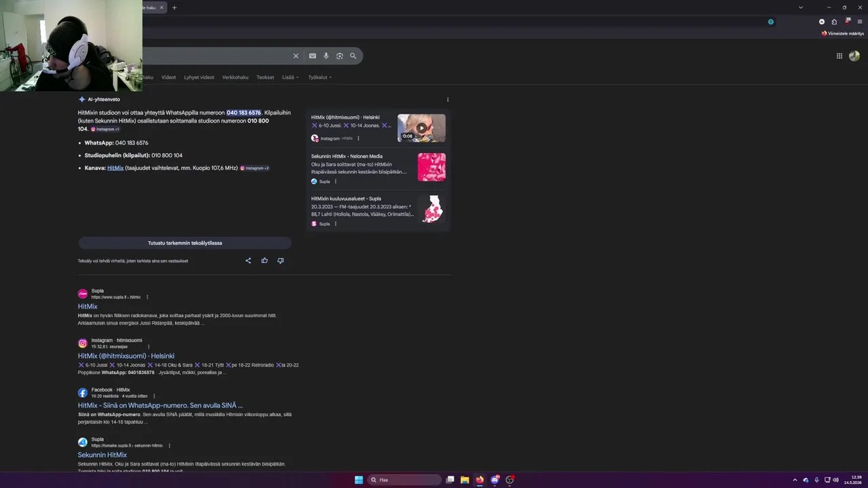
Task: Share the AI summary
Action: [x=248, y=260]
